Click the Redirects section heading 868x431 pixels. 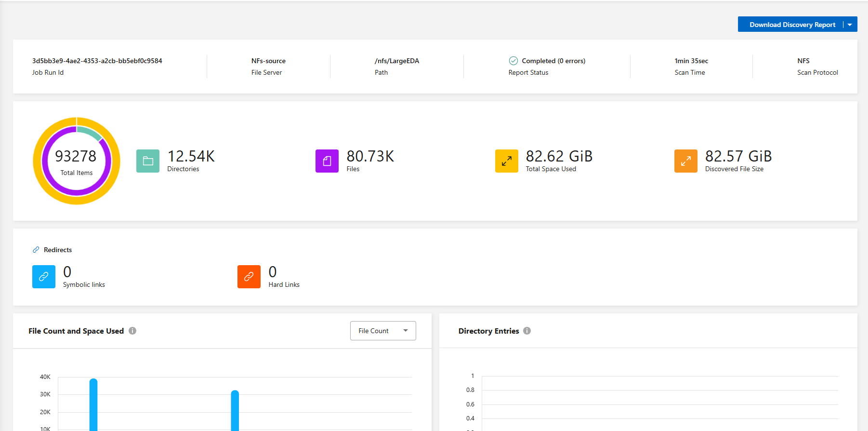pyautogui.click(x=58, y=250)
